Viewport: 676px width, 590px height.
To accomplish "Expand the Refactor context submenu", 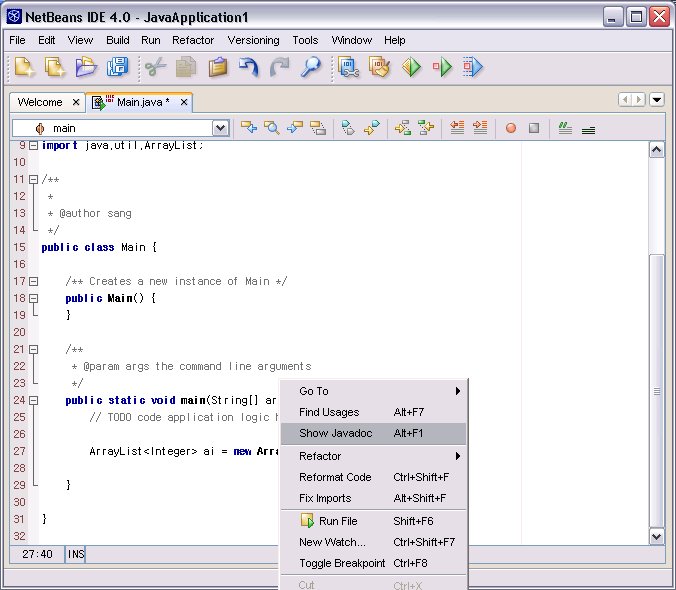I will (373, 456).
